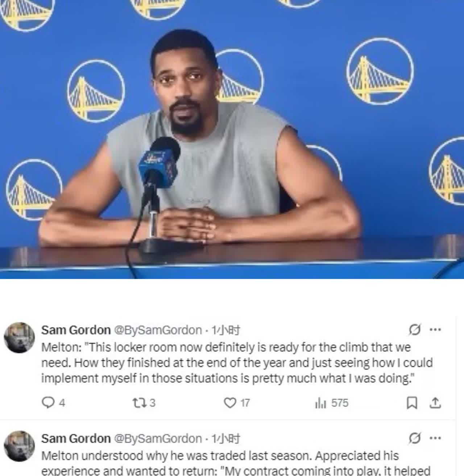This screenshot has width=464, height=476.
Task: Open the second tweet's timestamp
Action: 225,439
